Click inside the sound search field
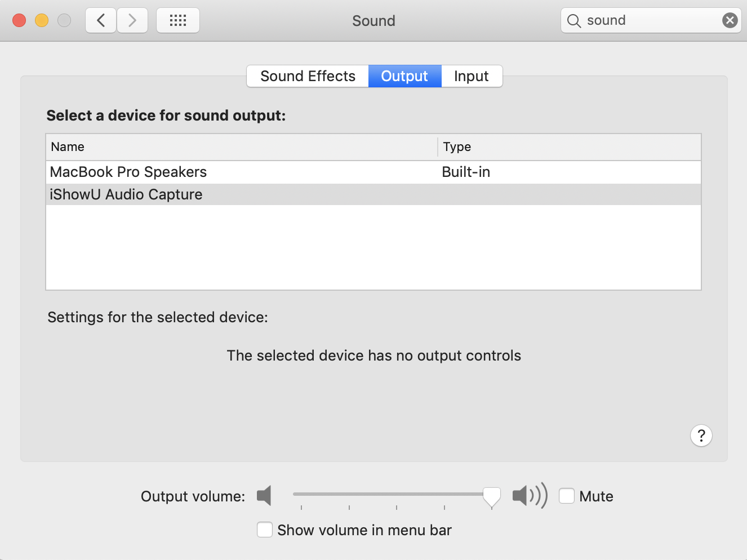Image resolution: width=747 pixels, height=560 pixels. [x=648, y=21]
